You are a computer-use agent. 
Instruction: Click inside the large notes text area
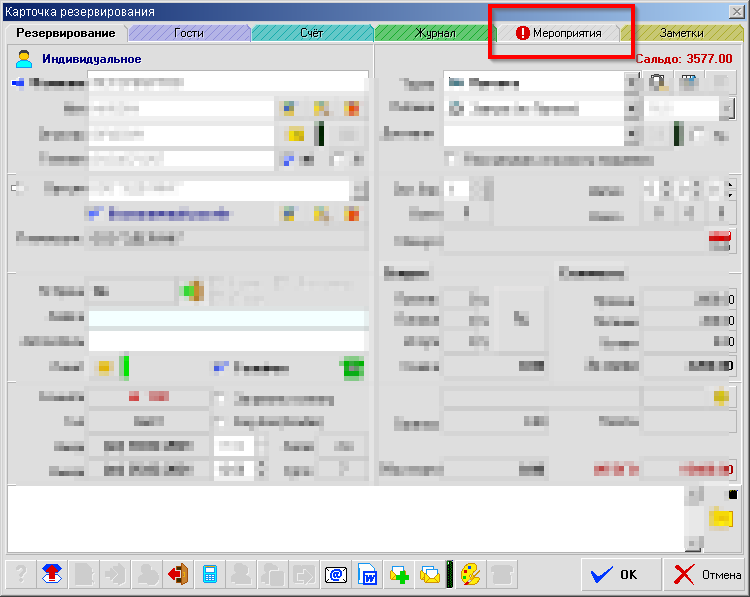[x=340, y=517]
